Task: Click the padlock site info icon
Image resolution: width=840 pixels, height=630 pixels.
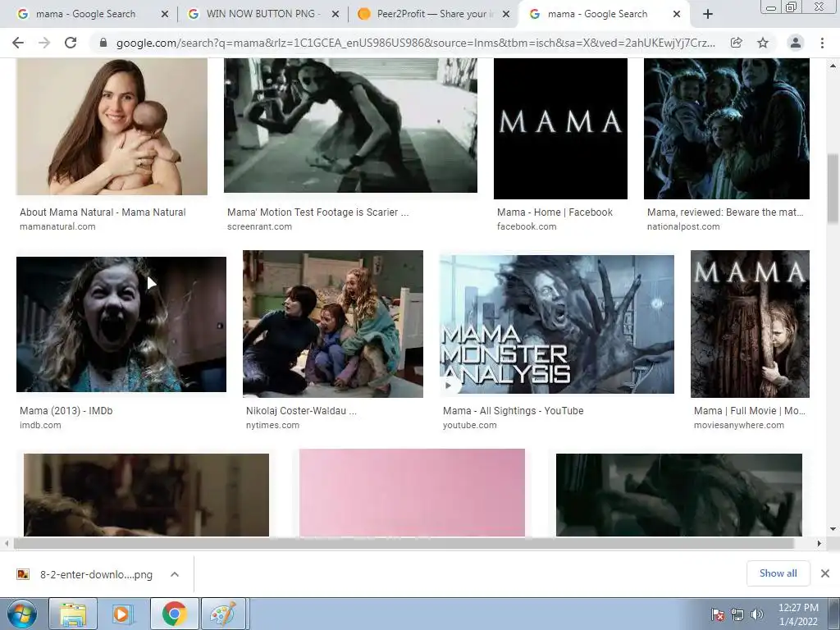Action: tap(103, 43)
